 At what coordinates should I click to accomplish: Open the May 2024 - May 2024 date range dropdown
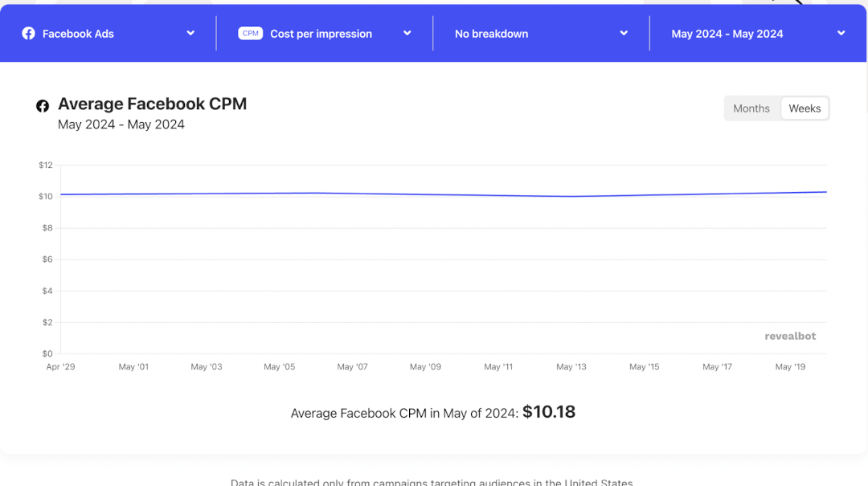[x=758, y=34]
